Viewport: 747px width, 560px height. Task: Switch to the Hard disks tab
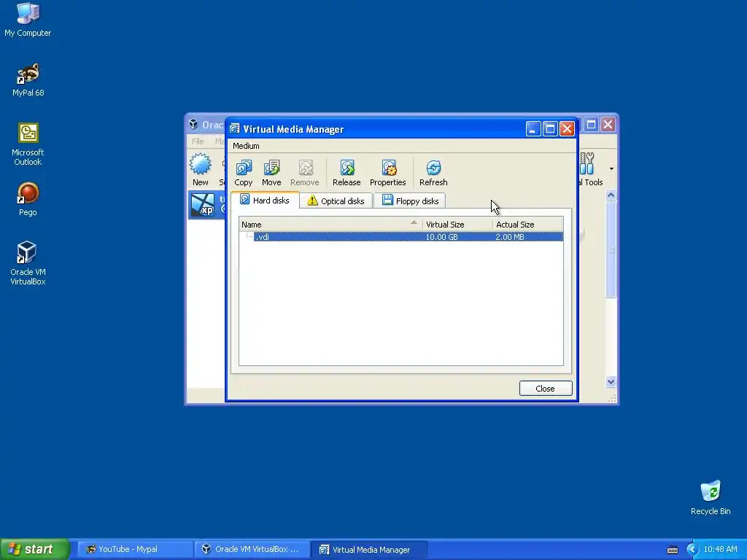tap(265, 201)
